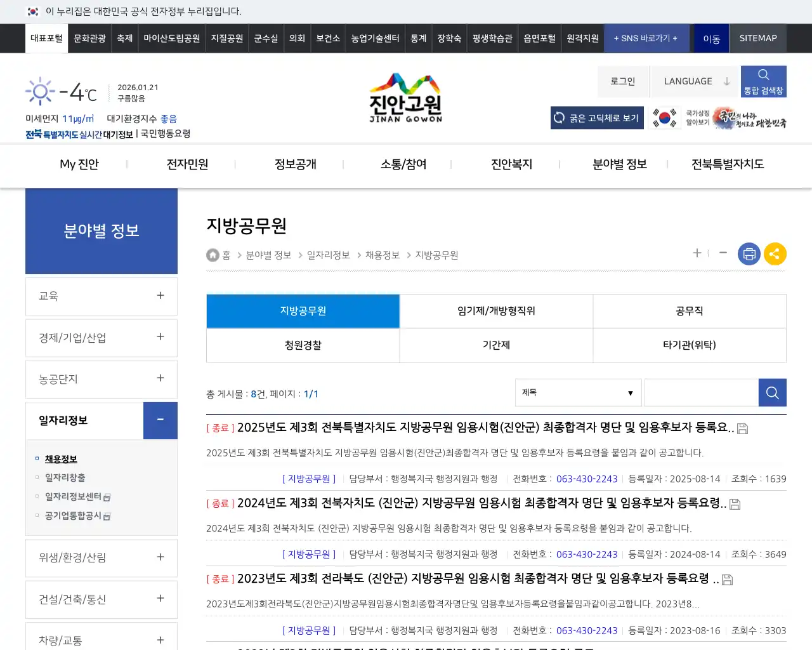Open the 제목 search filter dropdown

point(577,392)
